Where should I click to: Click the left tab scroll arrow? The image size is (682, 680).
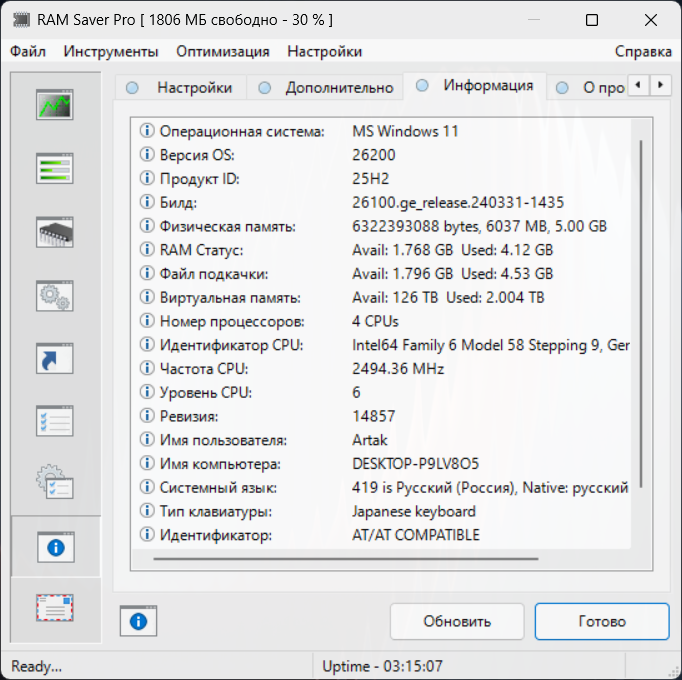click(x=638, y=85)
